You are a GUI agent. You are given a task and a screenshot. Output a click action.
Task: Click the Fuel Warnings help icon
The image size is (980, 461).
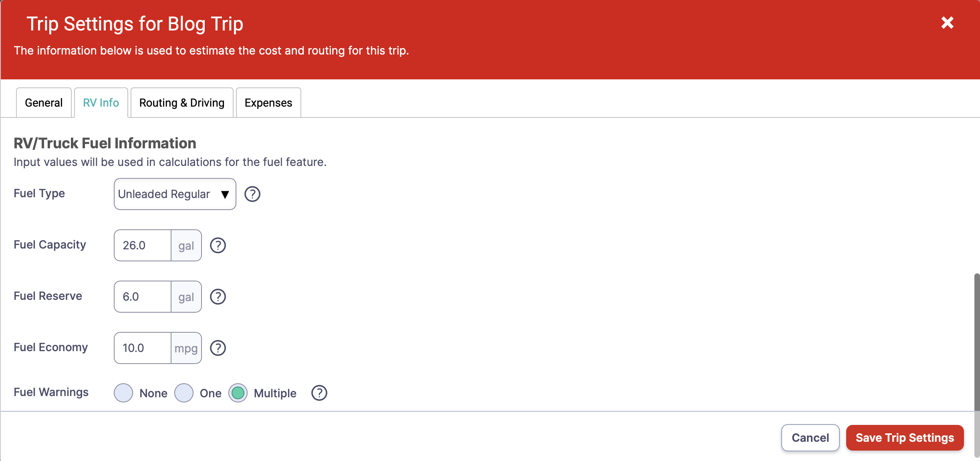[319, 393]
